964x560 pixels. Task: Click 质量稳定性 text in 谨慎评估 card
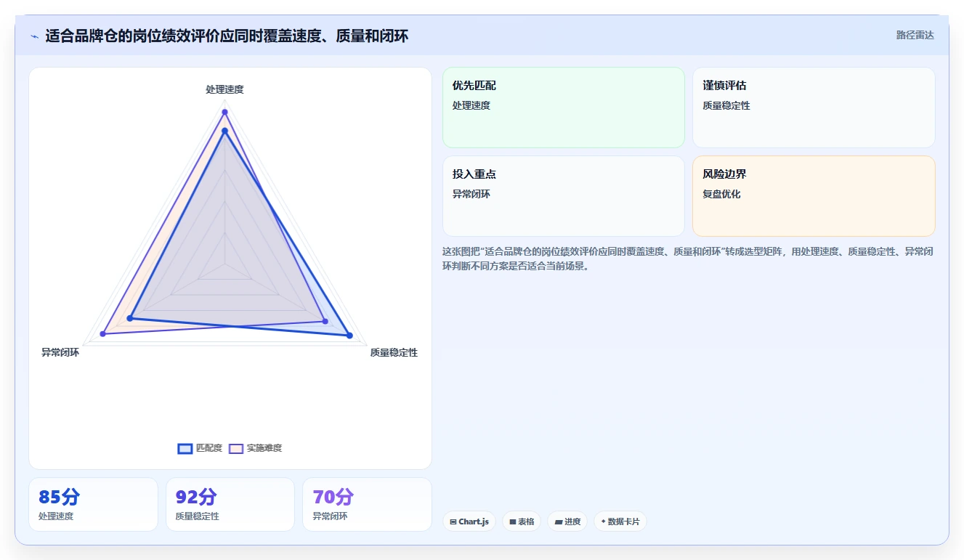point(726,105)
